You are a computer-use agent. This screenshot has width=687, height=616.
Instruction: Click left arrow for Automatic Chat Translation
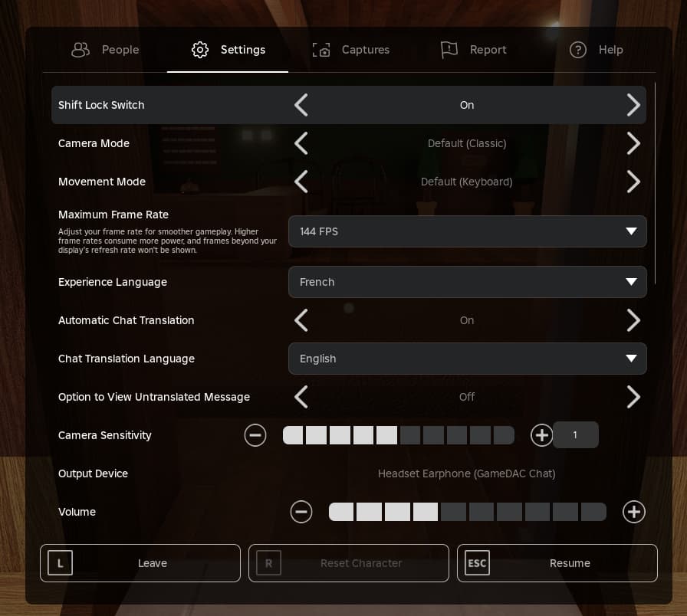301,320
